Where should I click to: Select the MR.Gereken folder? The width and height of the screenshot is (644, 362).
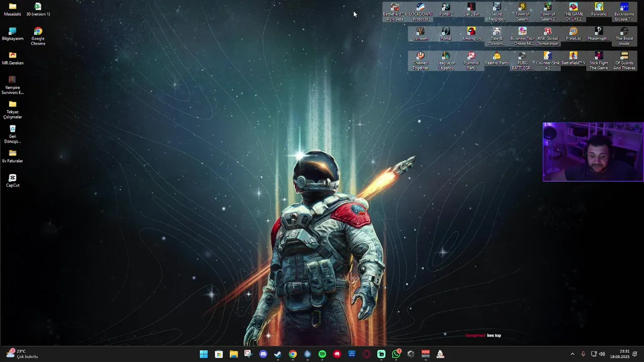(13, 58)
